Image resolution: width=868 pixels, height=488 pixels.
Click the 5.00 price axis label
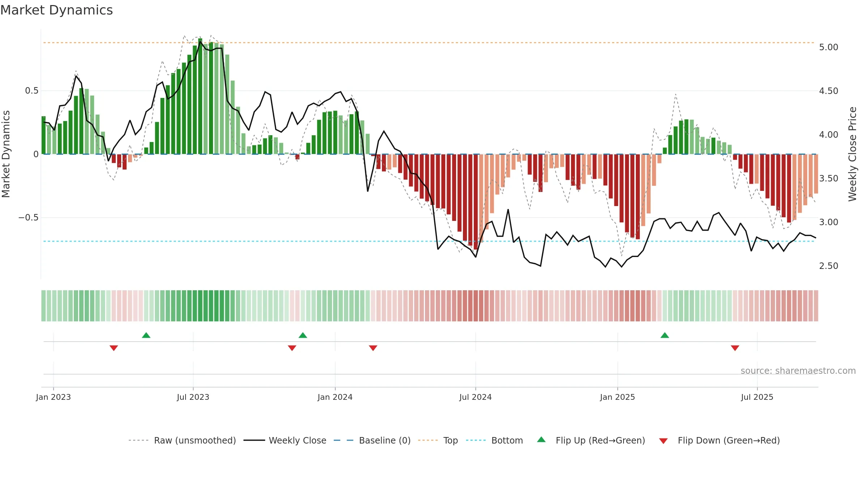coord(829,47)
